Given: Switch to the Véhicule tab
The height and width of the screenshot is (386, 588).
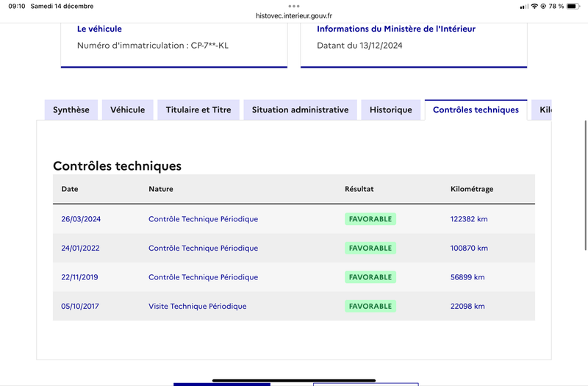Looking at the screenshot, I should pyautogui.click(x=127, y=110).
